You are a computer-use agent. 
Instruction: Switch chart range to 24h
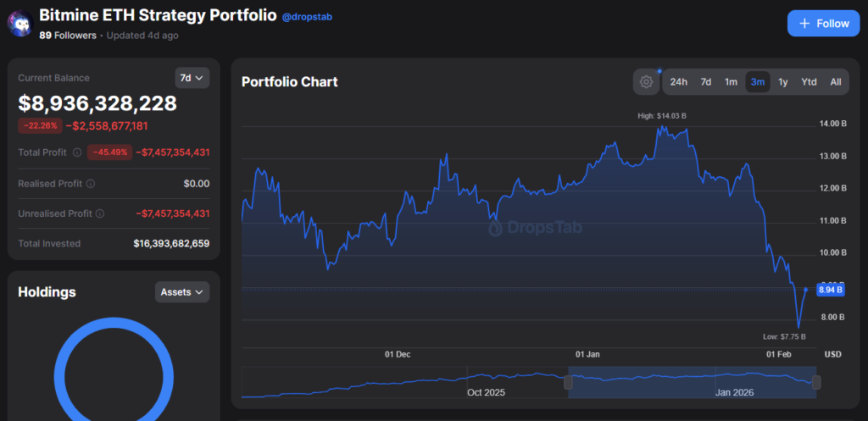click(679, 82)
